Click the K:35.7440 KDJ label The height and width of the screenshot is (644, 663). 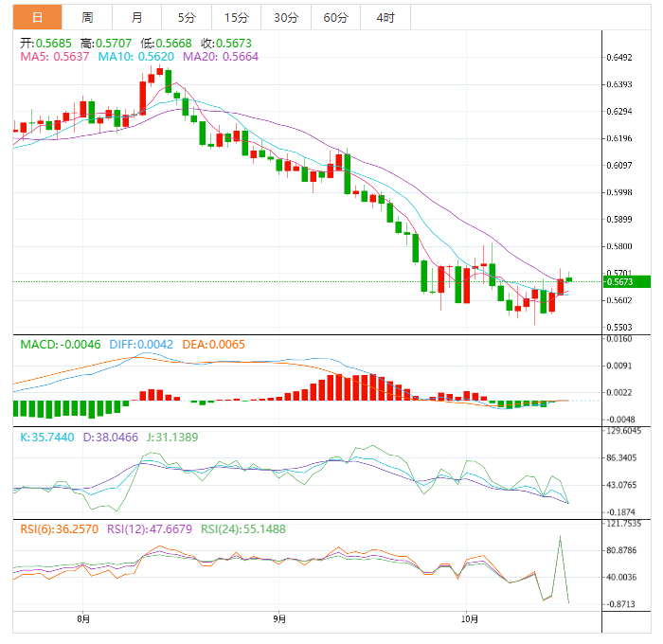[x=47, y=437]
